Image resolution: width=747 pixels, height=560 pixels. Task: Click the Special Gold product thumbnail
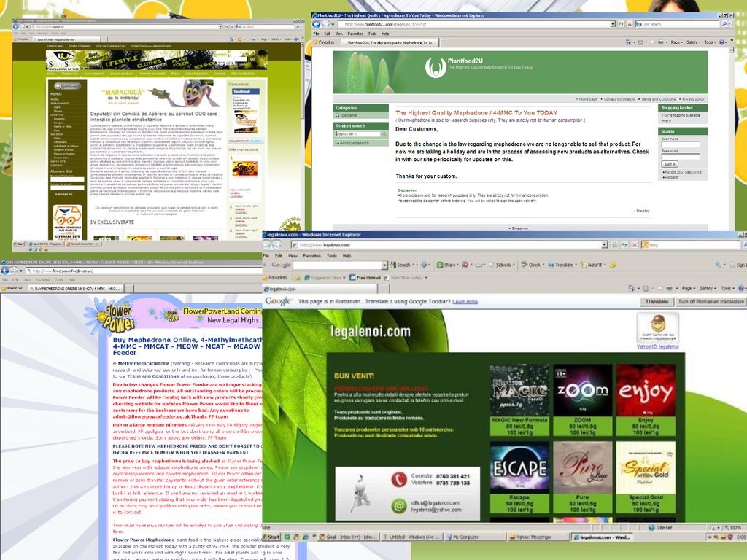pos(646,467)
